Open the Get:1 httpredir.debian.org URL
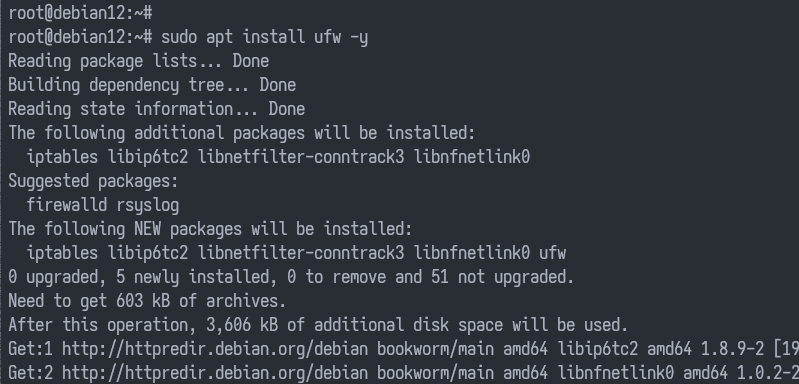The height and width of the screenshot is (384, 799). coord(215,349)
